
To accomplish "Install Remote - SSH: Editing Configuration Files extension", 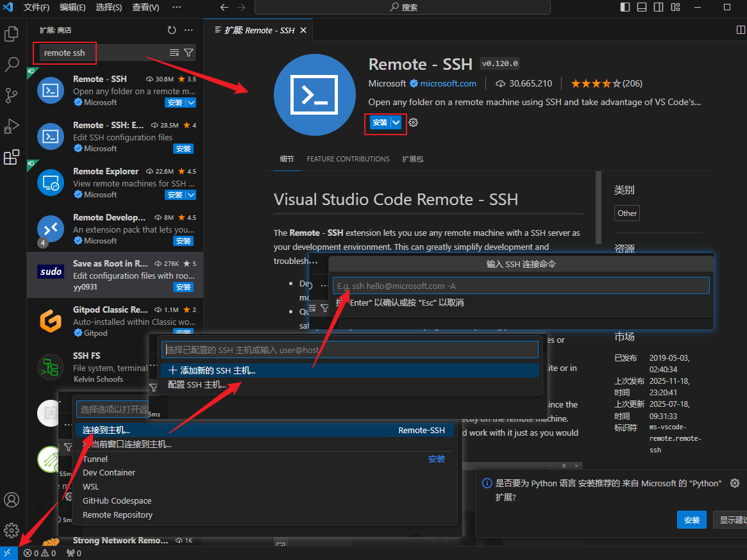I will click(x=183, y=149).
